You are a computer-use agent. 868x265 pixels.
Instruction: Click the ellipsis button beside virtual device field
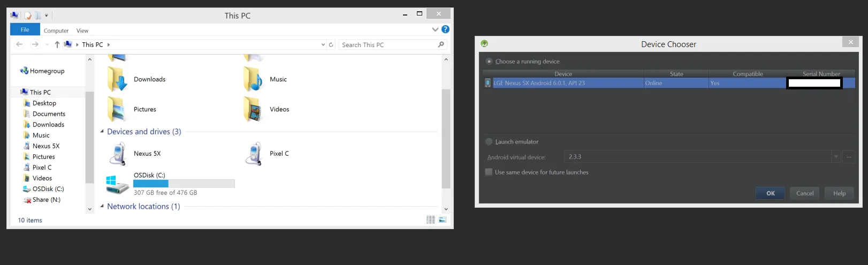click(849, 157)
